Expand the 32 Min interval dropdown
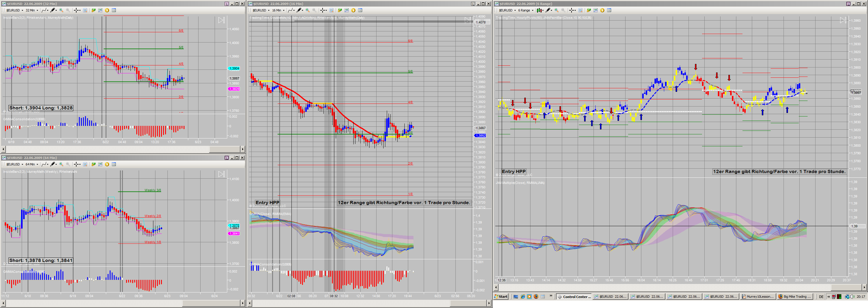The height and width of the screenshot is (308, 868). pyautogui.click(x=32, y=11)
